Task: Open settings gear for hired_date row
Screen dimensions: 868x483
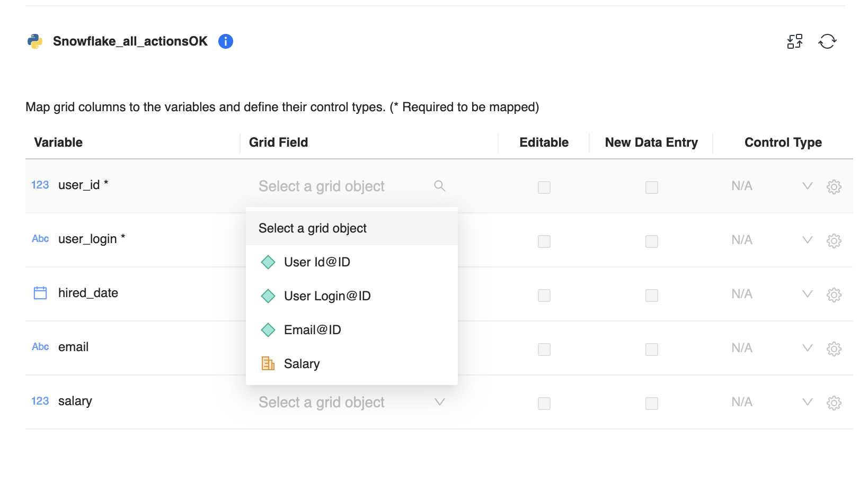Action: click(834, 295)
